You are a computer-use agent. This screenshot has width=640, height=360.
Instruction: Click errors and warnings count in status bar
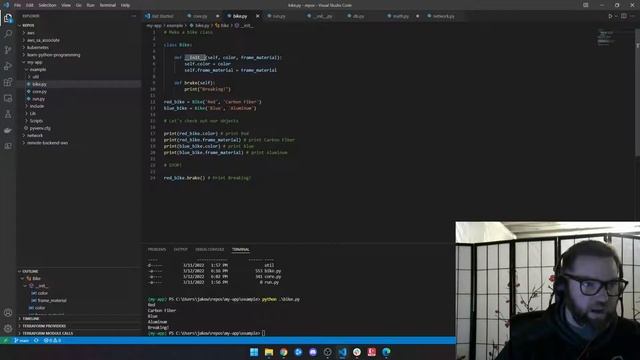coord(52,340)
